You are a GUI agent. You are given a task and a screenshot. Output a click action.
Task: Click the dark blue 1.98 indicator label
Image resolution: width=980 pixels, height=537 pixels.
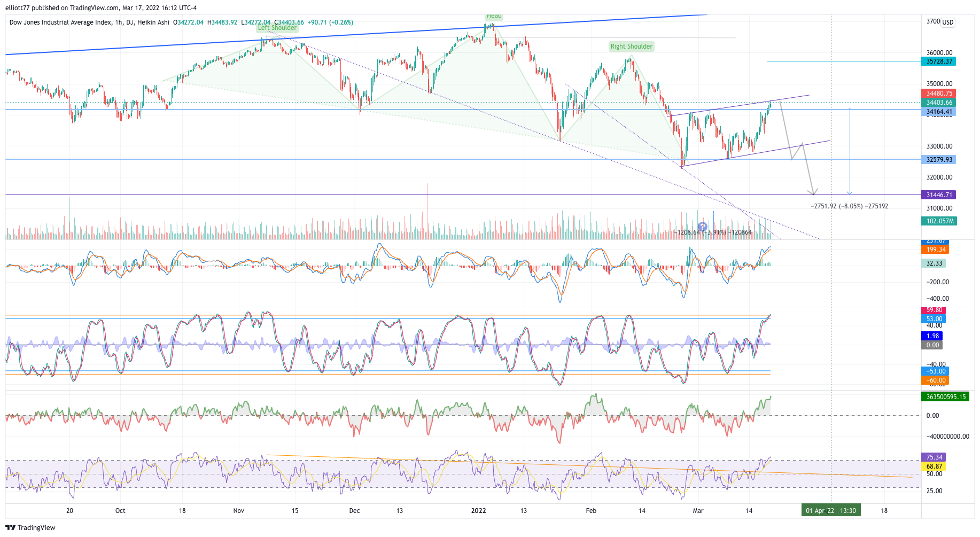click(x=932, y=336)
